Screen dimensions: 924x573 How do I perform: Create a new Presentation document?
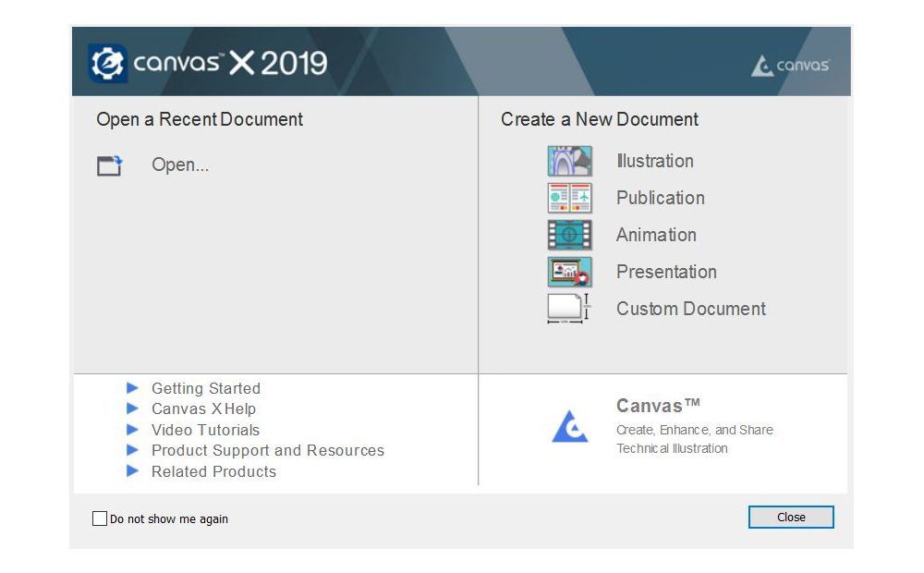tap(666, 272)
